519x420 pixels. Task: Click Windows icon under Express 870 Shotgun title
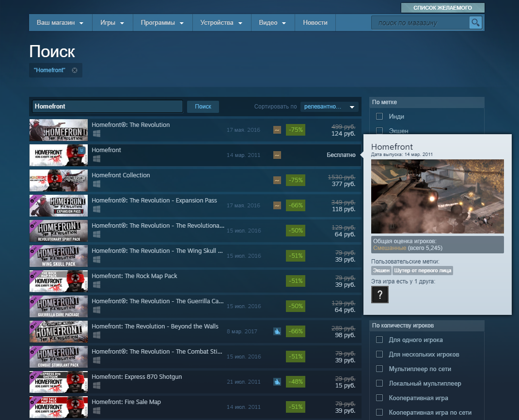tap(96, 385)
